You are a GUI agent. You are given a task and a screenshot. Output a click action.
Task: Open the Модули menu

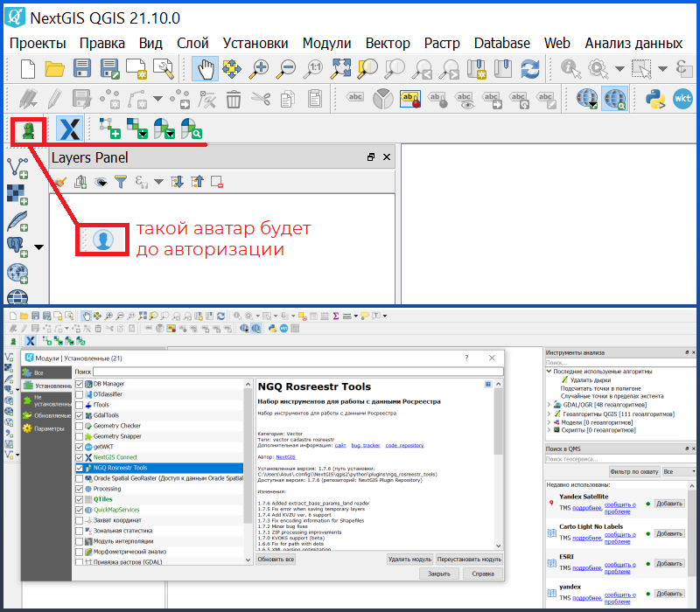tap(326, 43)
